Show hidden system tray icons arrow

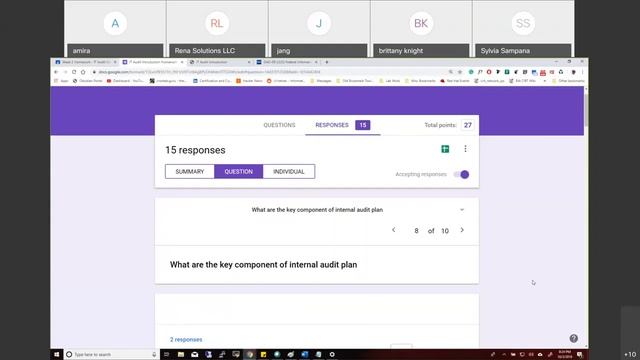click(x=504, y=354)
